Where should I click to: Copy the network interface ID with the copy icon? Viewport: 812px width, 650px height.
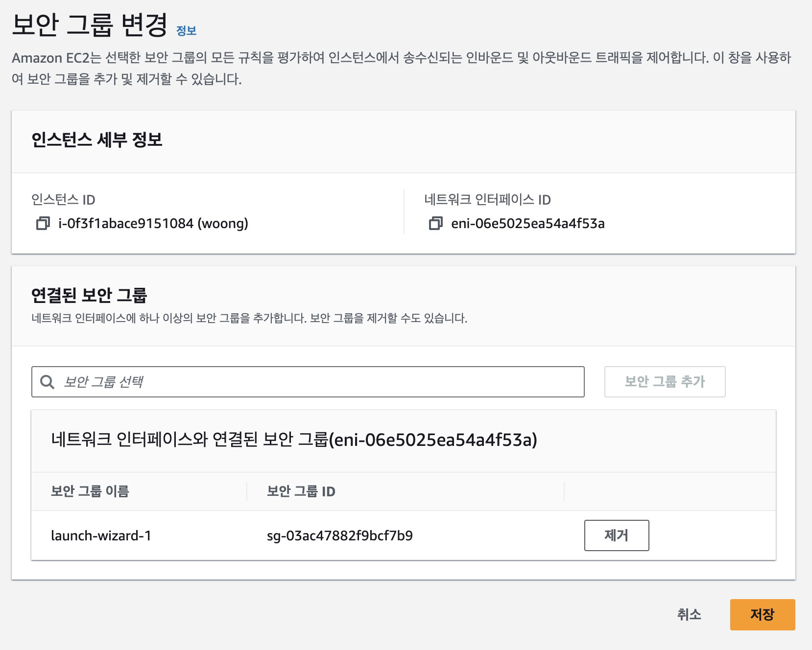(436, 224)
